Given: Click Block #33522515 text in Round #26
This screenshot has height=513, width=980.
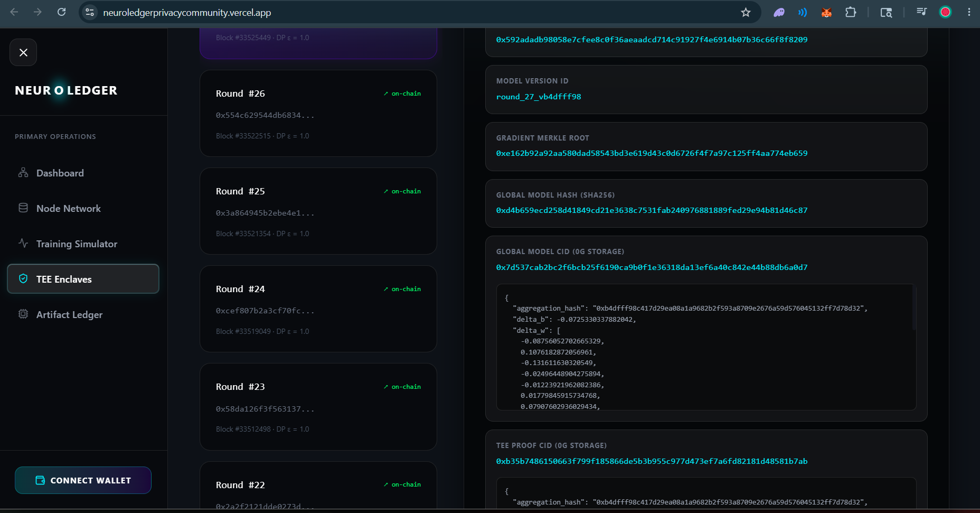Looking at the screenshot, I should point(243,136).
